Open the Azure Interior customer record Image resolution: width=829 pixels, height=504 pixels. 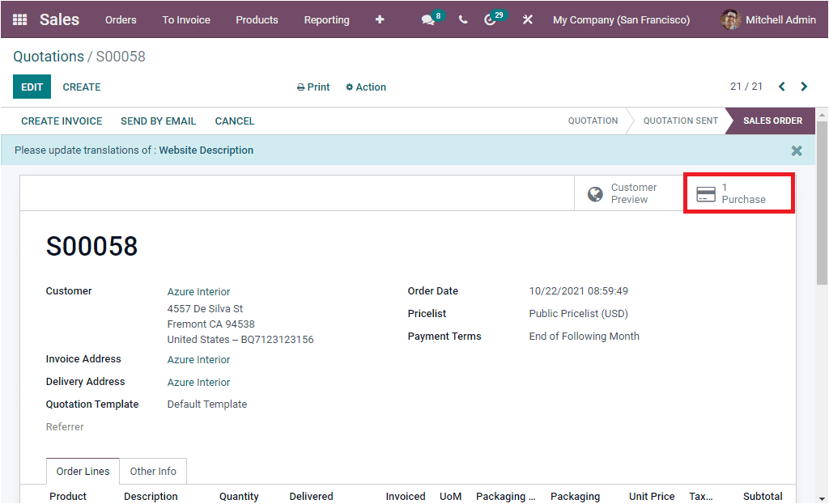coord(198,290)
